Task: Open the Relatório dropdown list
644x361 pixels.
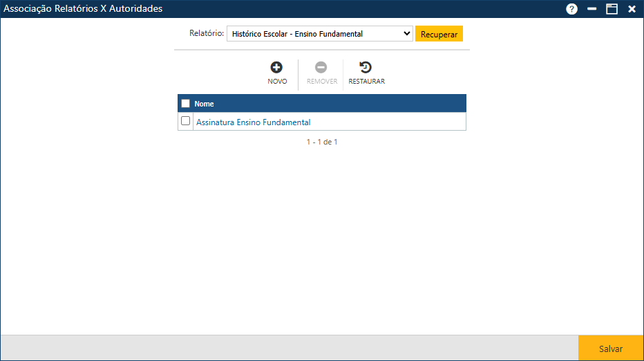Action: pos(319,34)
